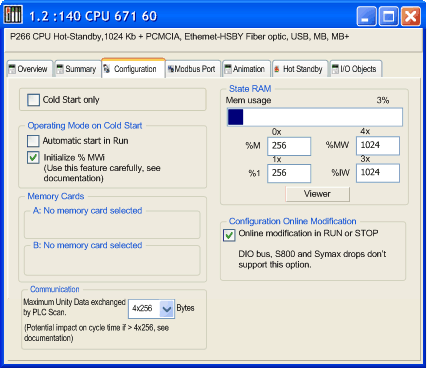Click the Configuration tab wrench icon

[x=107, y=69]
